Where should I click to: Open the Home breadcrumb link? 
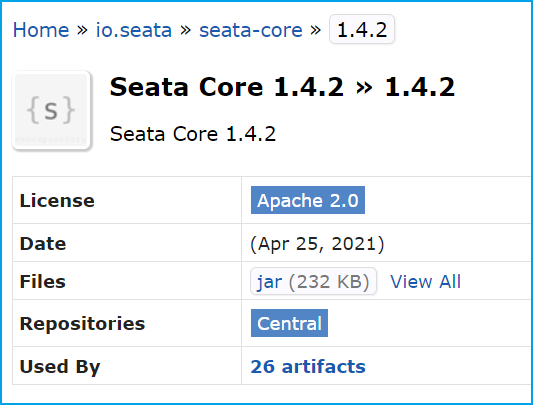(x=41, y=30)
